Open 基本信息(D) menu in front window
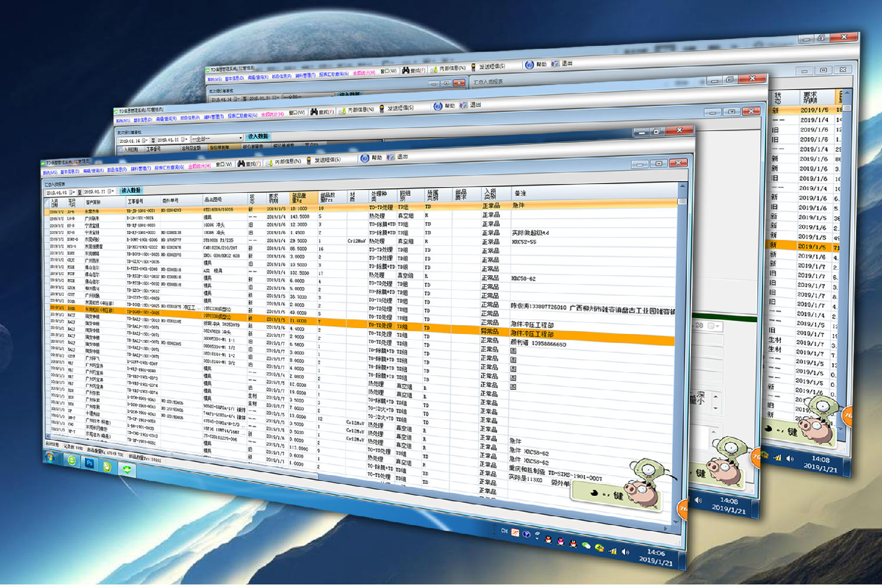Viewport: 882px width, 588px height. pyautogui.click(x=69, y=172)
